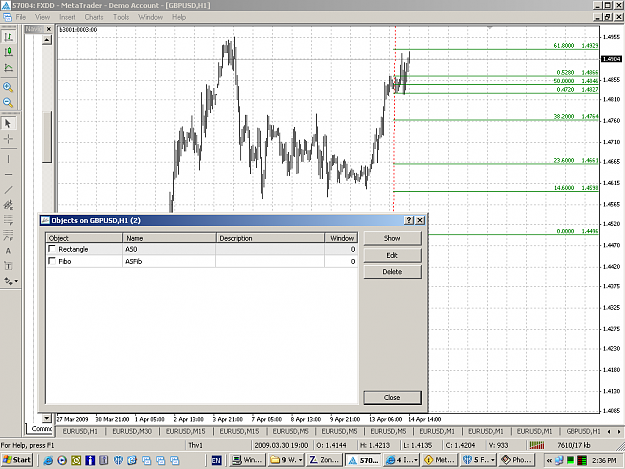Select the Candlesticks chart icon
Image resolution: width=625 pixels, height=469 pixels.
coord(8,52)
